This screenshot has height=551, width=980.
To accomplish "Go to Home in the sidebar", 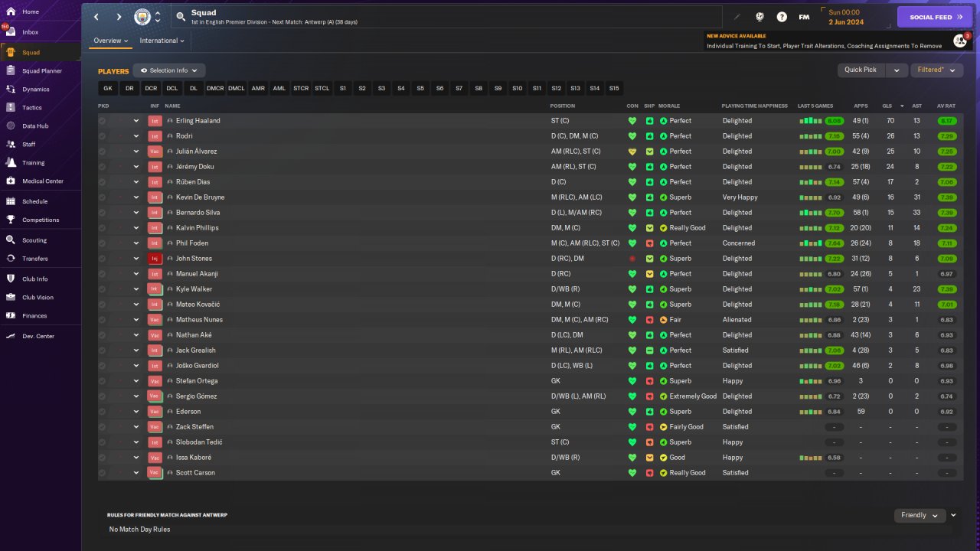I will pos(40,12).
